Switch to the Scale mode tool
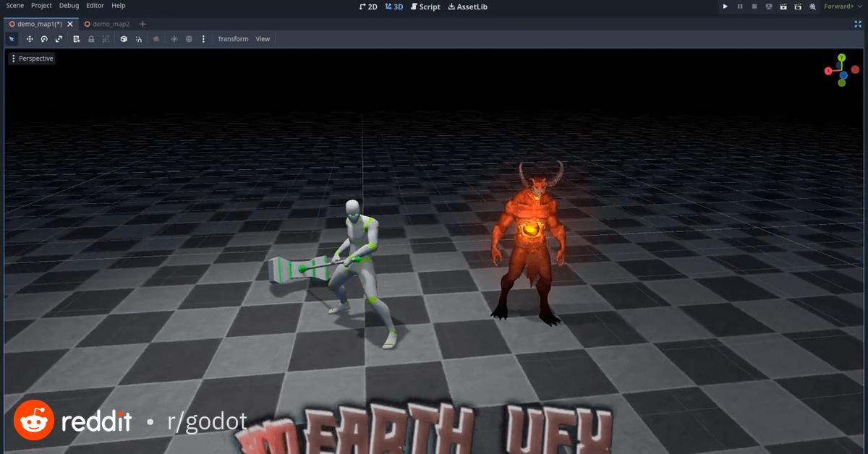The width and height of the screenshot is (868, 454). [59, 39]
